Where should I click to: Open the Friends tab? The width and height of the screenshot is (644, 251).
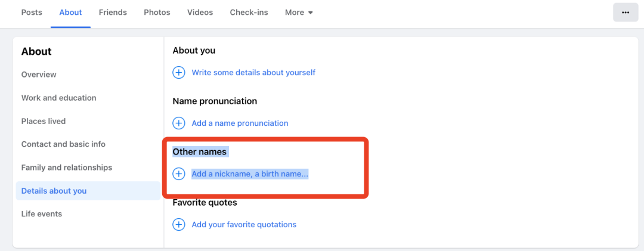[113, 13]
